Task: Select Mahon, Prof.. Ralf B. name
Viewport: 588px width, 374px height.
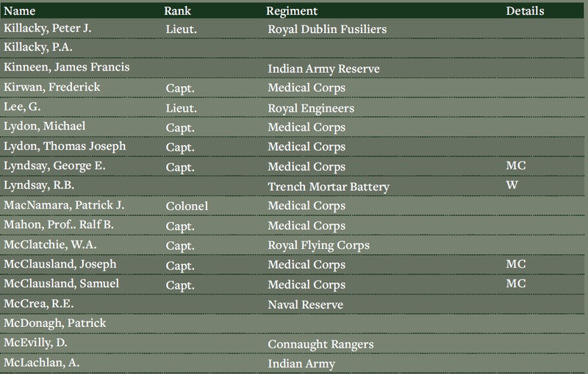Action: tap(59, 225)
